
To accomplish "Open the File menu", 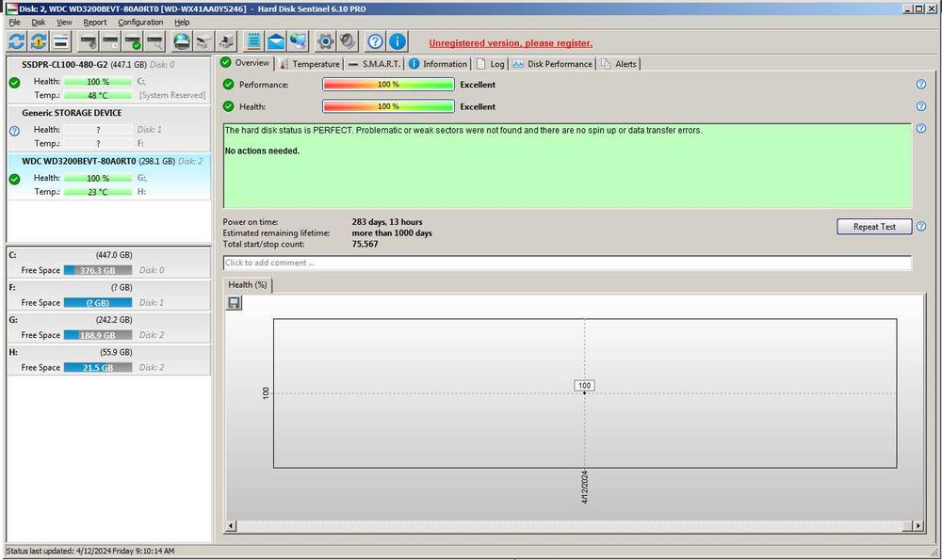I will pos(14,23).
